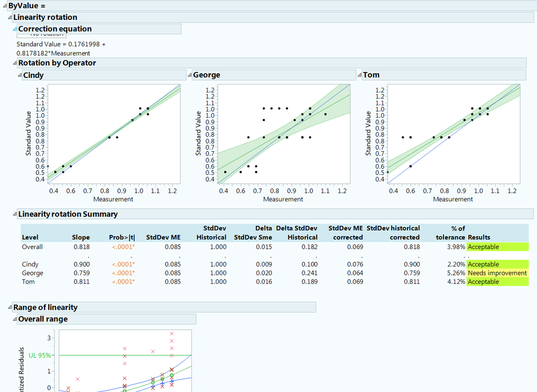
Task: Select the Cindy row label in summary table
Action: (x=30, y=264)
